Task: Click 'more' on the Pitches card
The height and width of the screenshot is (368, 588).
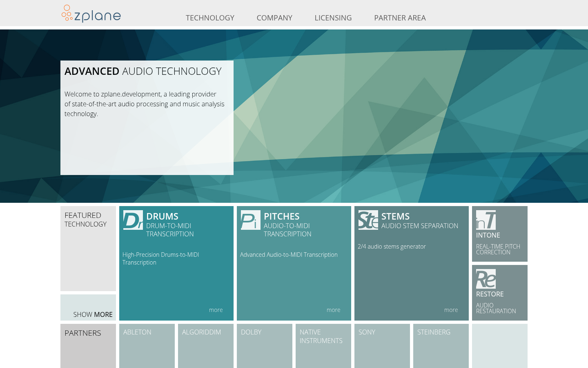Action: [x=334, y=310]
